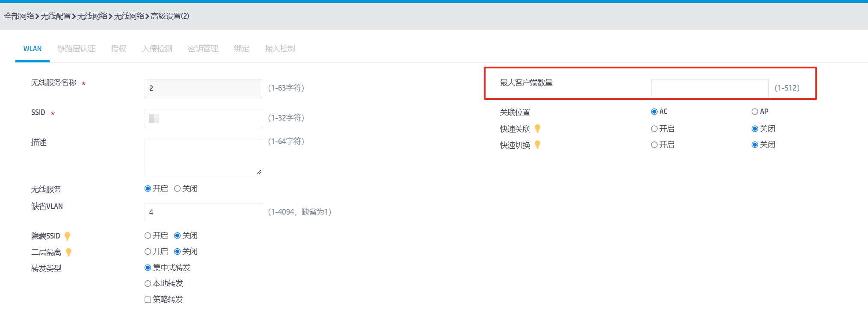Choose 本地转发 forwarding type
The image size is (868, 315).
point(148,283)
